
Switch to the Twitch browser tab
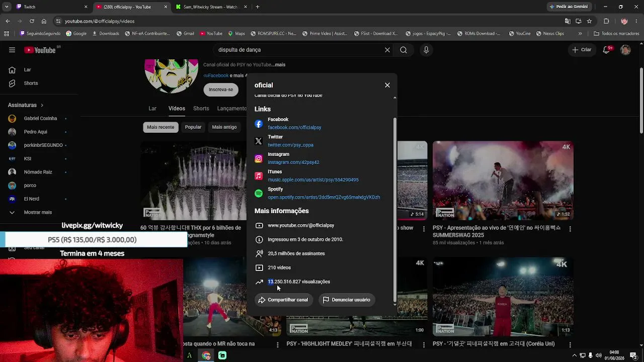[50, 7]
